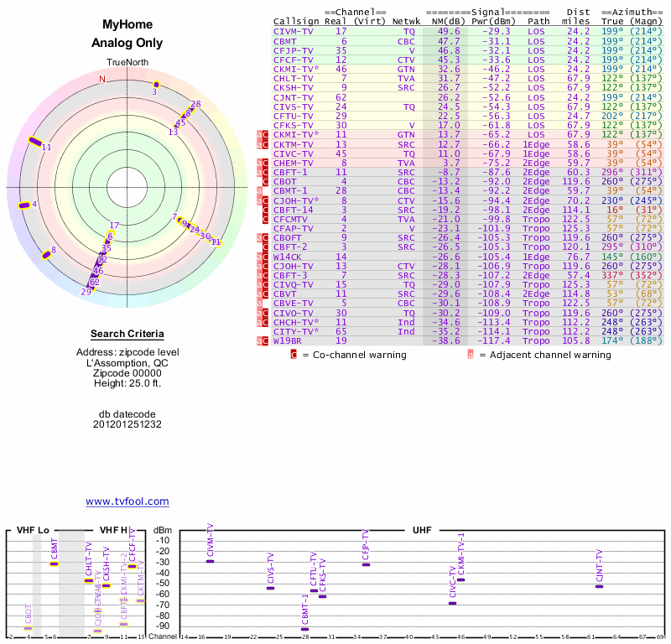671x644 pixels.
Task: Click the Search Criteria heading
Action: [127, 334]
